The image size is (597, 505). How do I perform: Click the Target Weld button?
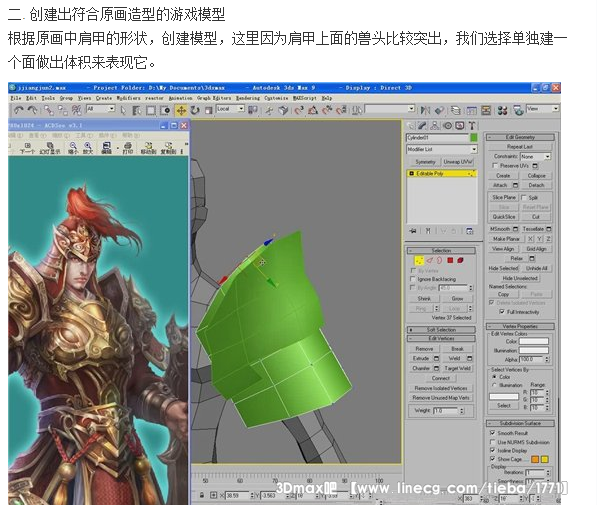click(x=457, y=368)
